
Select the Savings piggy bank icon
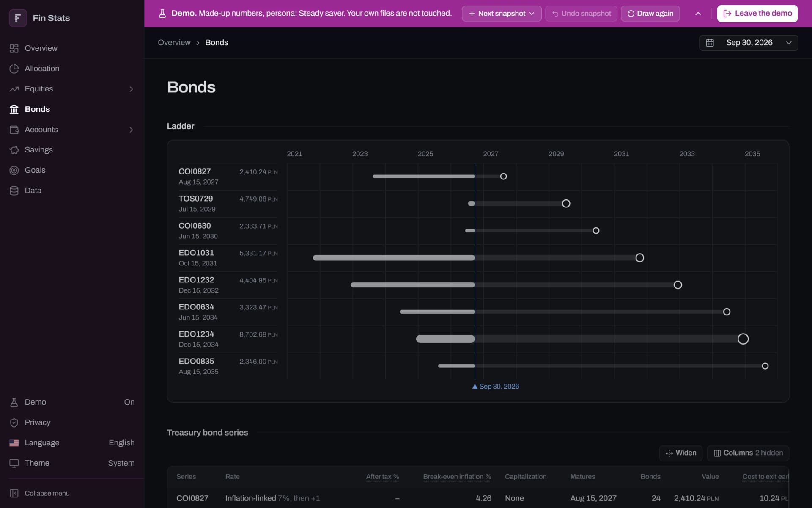(14, 150)
